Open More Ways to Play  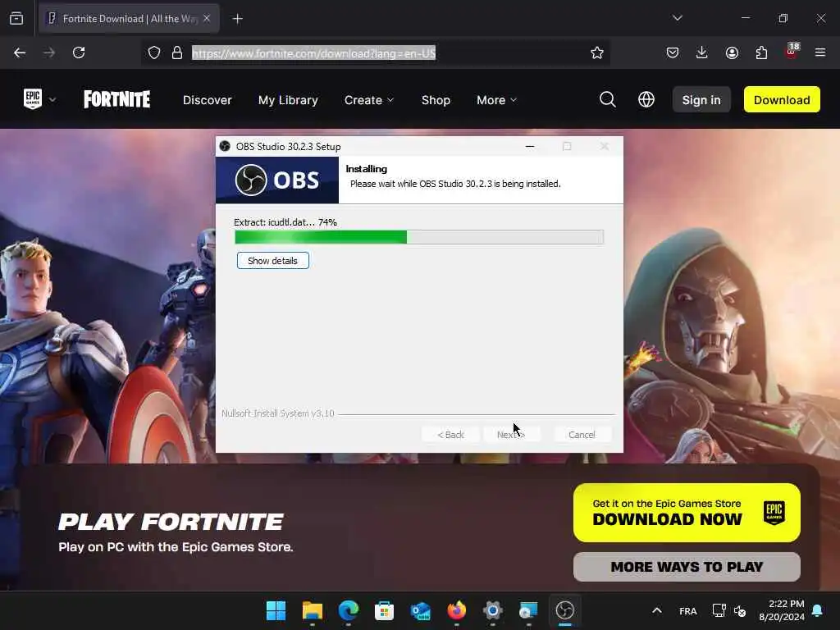[x=687, y=567]
